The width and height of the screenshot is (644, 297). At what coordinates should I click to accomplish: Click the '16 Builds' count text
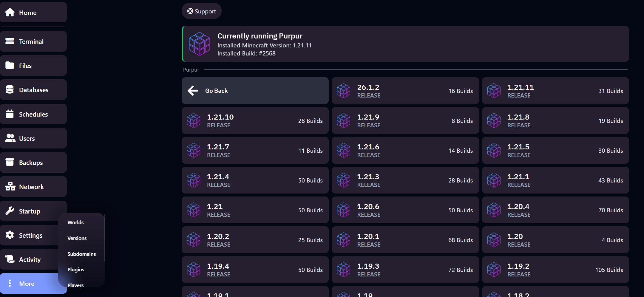(x=461, y=91)
